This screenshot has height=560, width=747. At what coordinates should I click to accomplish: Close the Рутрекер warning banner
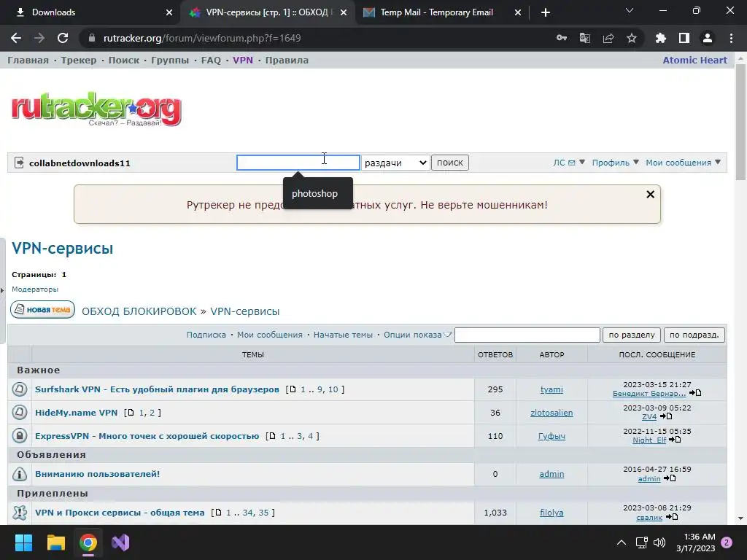click(x=650, y=194)
